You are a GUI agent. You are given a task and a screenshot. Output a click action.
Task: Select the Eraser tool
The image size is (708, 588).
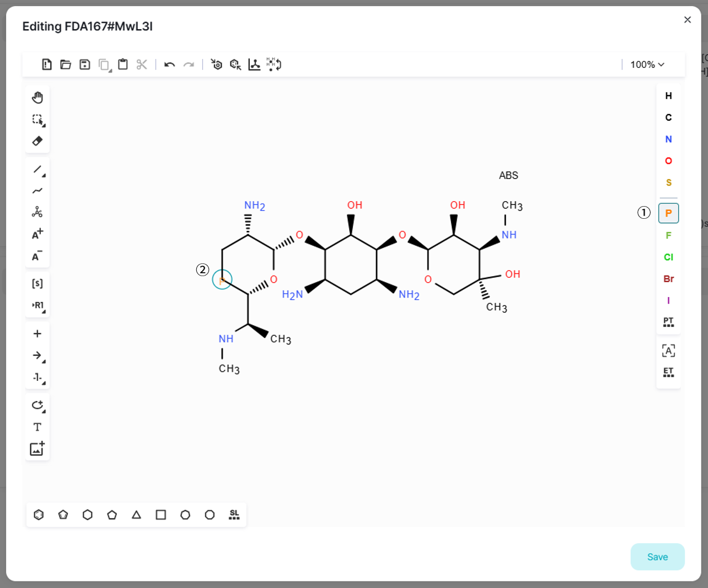(x=37, y=141)
